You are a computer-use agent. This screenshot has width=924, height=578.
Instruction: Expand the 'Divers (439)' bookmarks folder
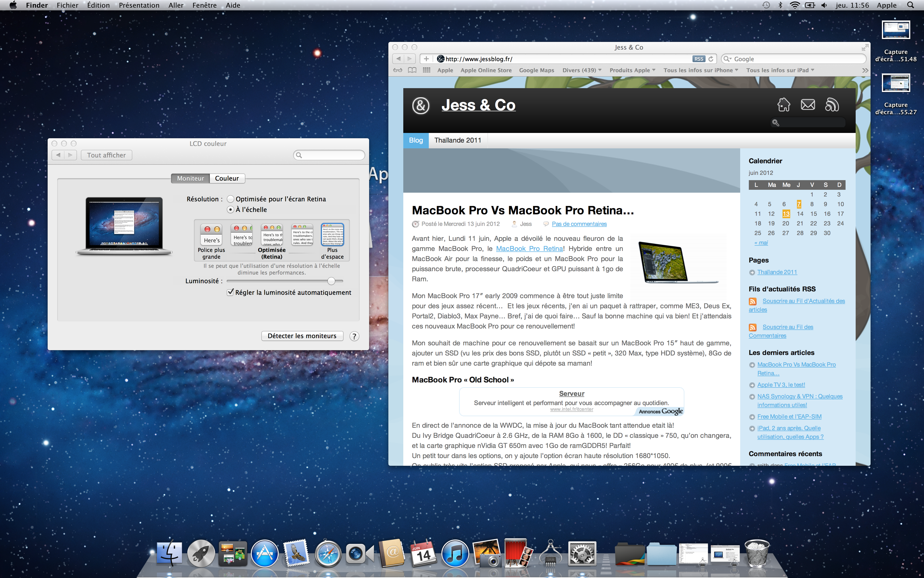[x=582, y=70]
